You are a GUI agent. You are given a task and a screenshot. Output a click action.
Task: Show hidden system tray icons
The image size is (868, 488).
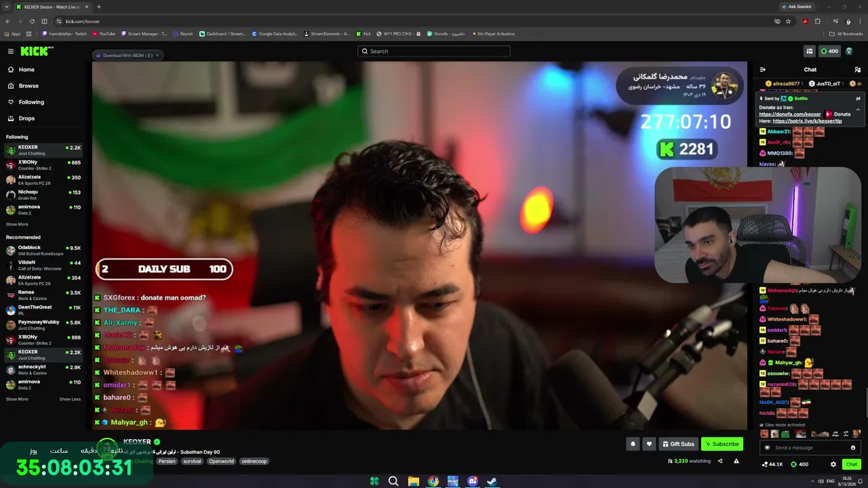811,481
